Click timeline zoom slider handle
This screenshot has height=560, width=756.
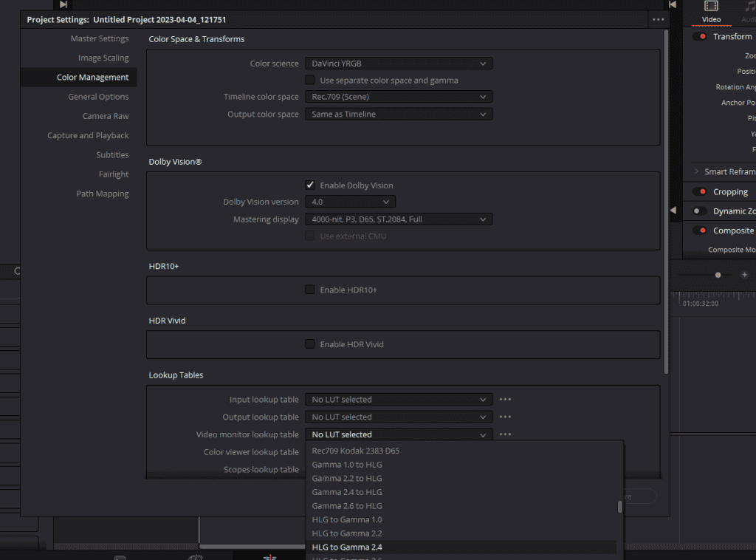(718, 275)
